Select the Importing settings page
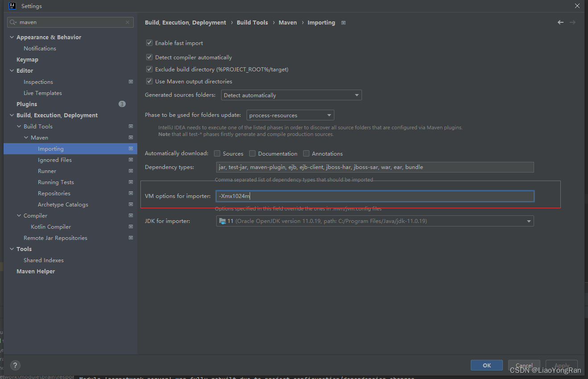The height and width of the screenshot is (379, 588). coord(70,149)
